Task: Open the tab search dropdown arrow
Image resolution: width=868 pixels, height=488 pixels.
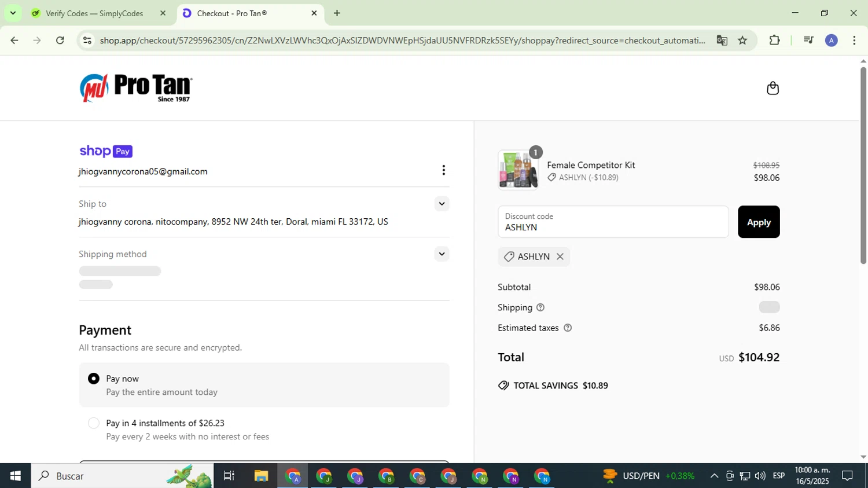Action: pos(13,13)
